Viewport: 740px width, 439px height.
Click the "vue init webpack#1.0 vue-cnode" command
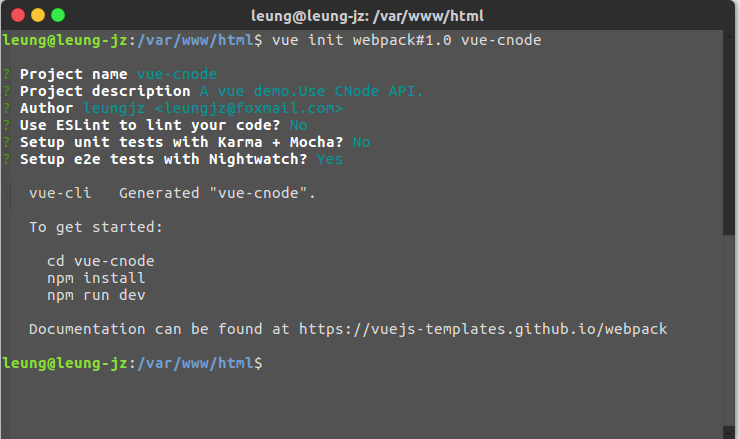point(407,40)
